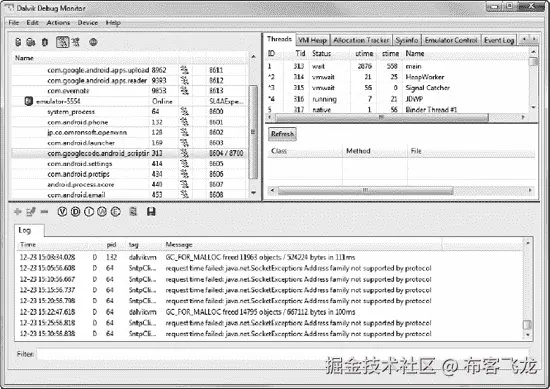550x389 pixels.
Task: Click the threads table horizontal scrollbar
Action: (381, 117)
